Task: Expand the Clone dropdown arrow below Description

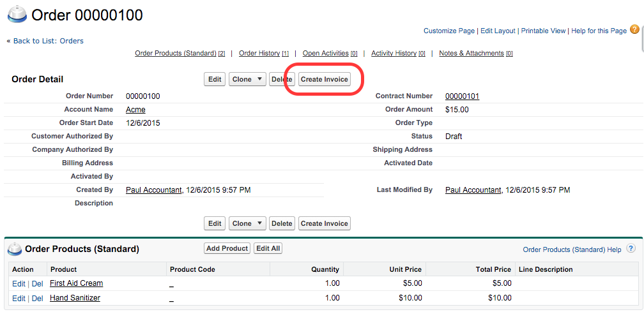Action: coord(259,224)
